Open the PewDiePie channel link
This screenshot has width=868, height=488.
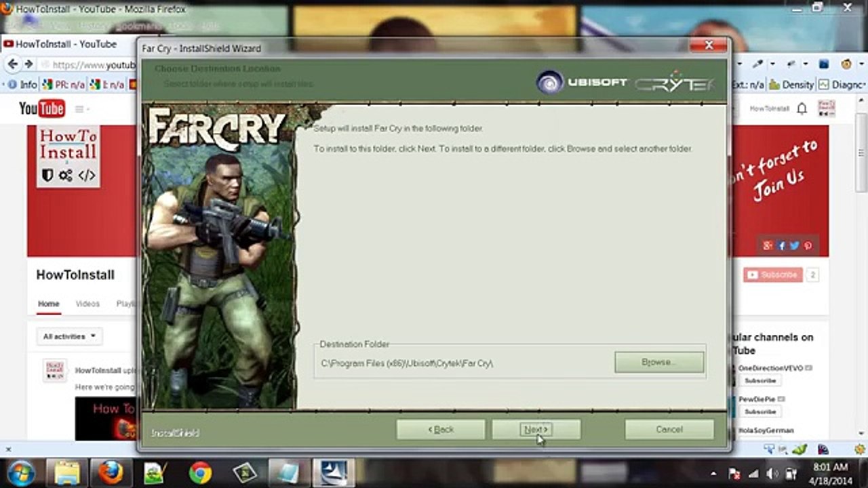tap(757, 399)
